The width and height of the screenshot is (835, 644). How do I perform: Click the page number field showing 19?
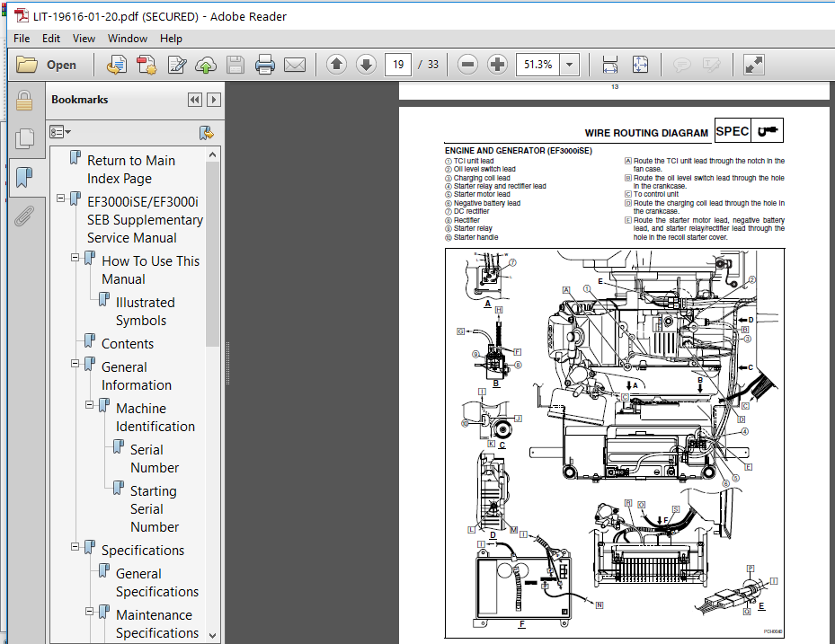[x=398, y=65]
